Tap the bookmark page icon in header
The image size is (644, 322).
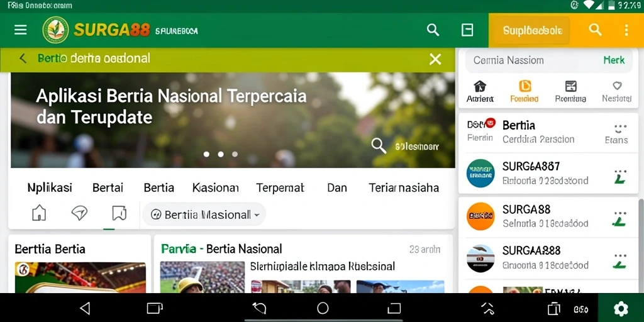(x=467, y=30)
